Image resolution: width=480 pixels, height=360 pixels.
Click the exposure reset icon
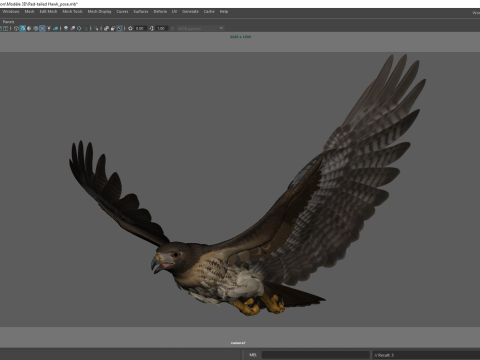(x=130, y=28)
